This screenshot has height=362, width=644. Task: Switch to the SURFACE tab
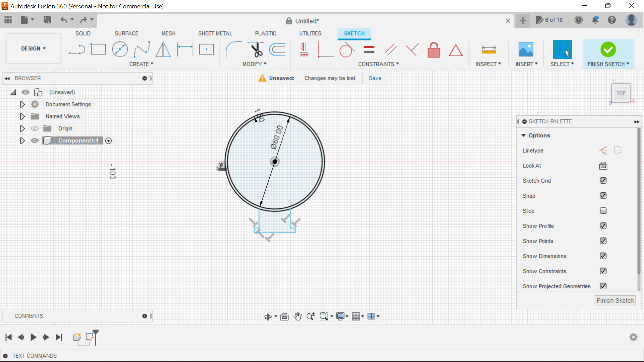(126, 33)
